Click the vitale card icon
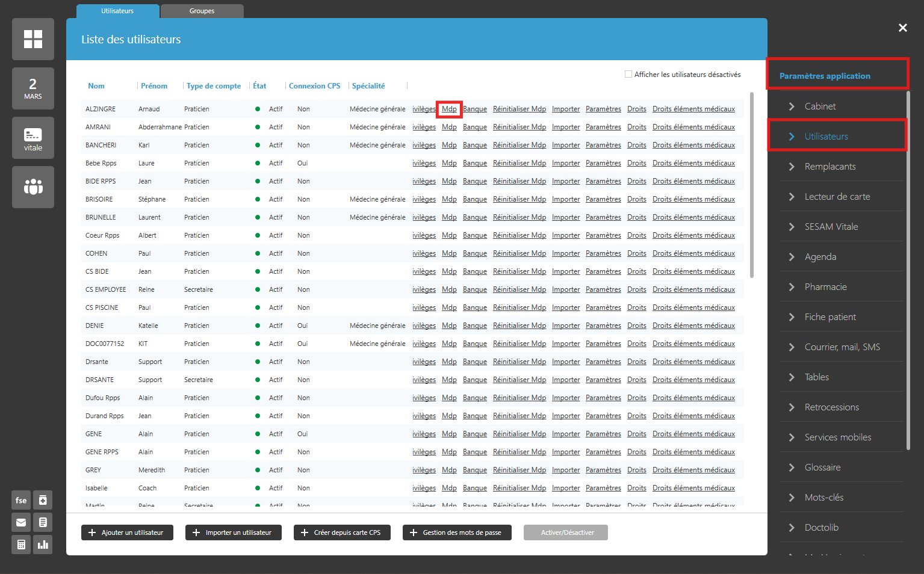Image resolution: width=924 pixels, height=574 pixels. click(x=33, y=138)
